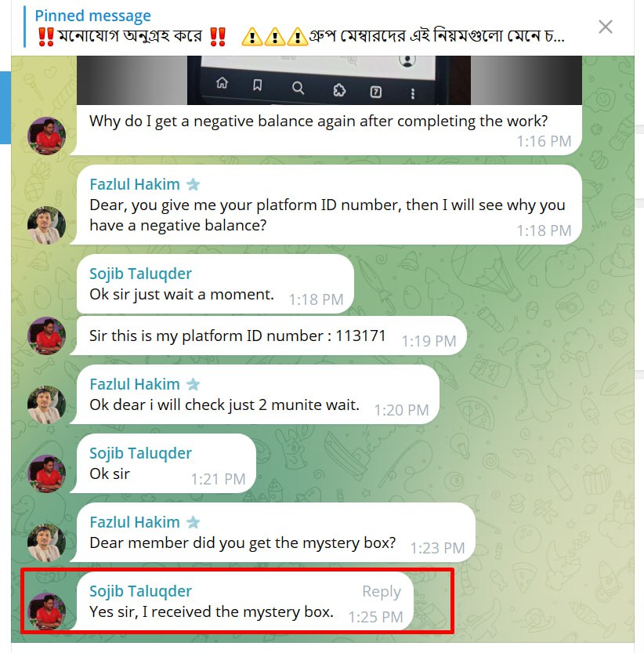This screenshot has height=653, width=644.
Task: Click the profile icon in the image
Action: (407, 60)
